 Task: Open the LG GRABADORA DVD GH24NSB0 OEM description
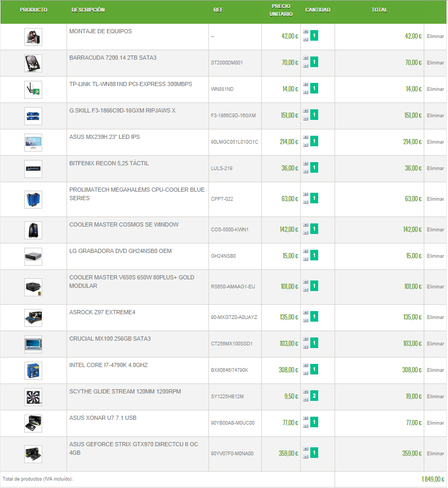click(120, 251)
